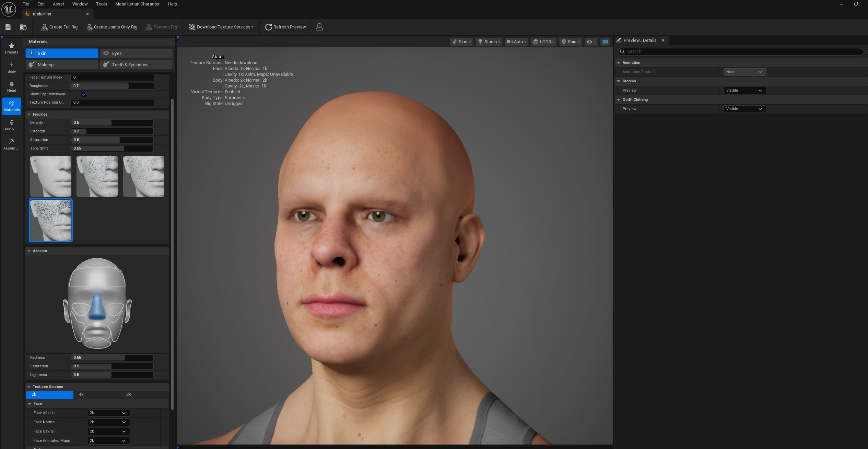The image size is (868, 449).
Task: Uncheck Show Top Underwear checkbox
Action: click(84, 94)
